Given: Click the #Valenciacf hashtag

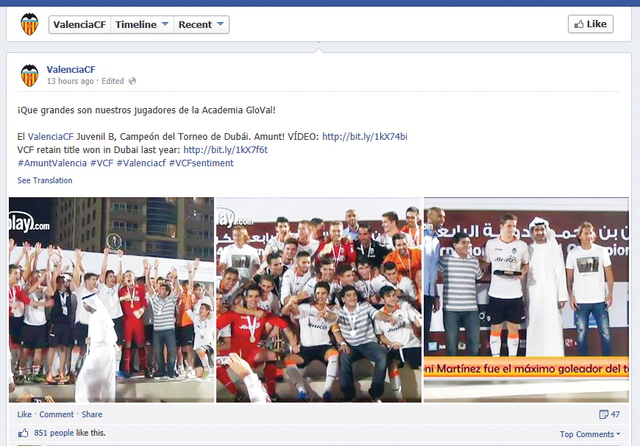Looking at the screenshot, I should pyautogui.click(x=141, y=163).
